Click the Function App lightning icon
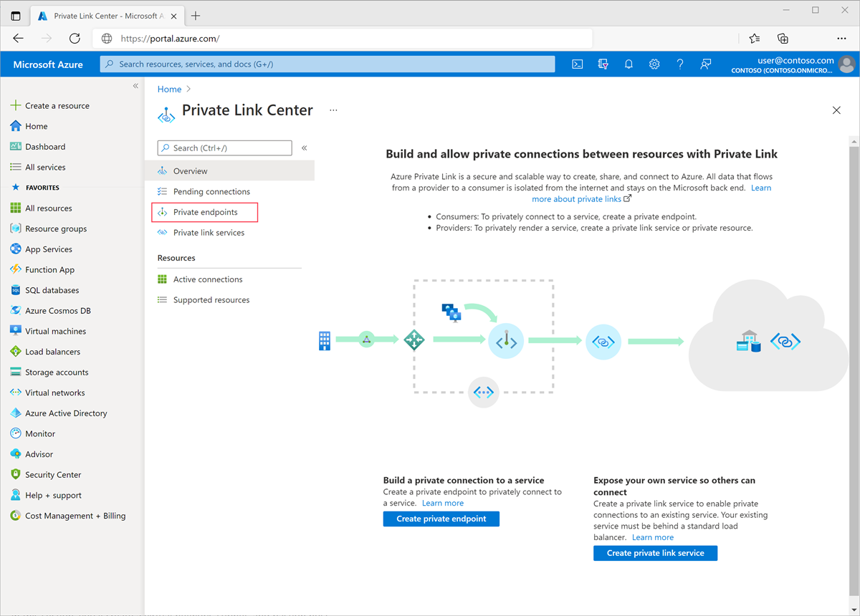Viewport: 860px width, 616px height. click(16, 269)
